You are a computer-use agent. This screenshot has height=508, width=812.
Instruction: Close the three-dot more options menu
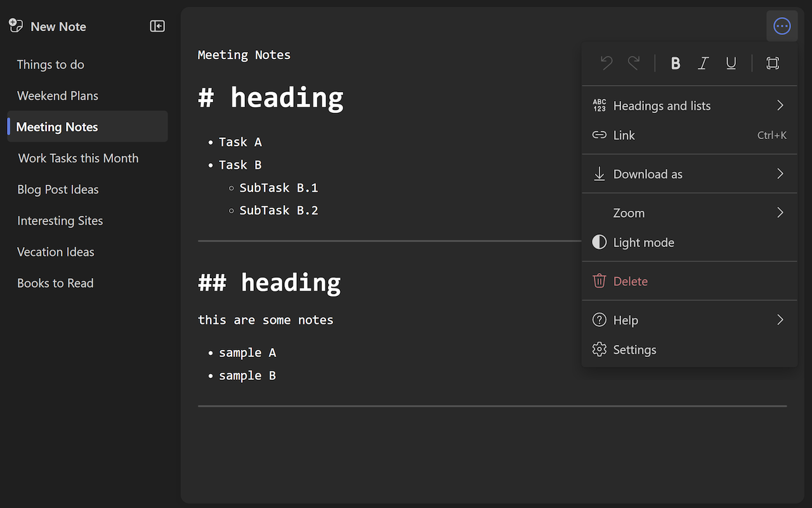click(782, 27)
